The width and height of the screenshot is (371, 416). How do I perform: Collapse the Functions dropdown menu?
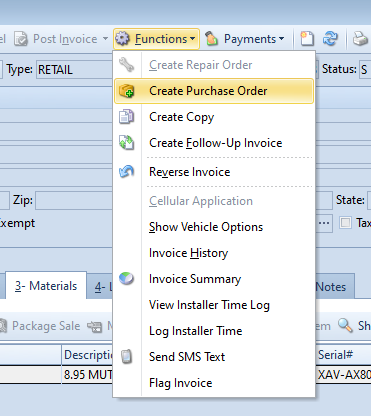click(156, 39)
